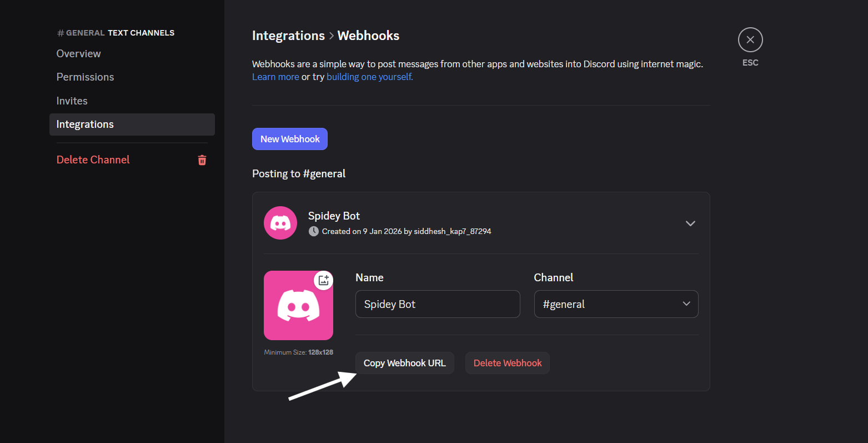Viewport: 868px width, 443px height.
Task: Create a New Webhook
Action: tap(289, 138)
